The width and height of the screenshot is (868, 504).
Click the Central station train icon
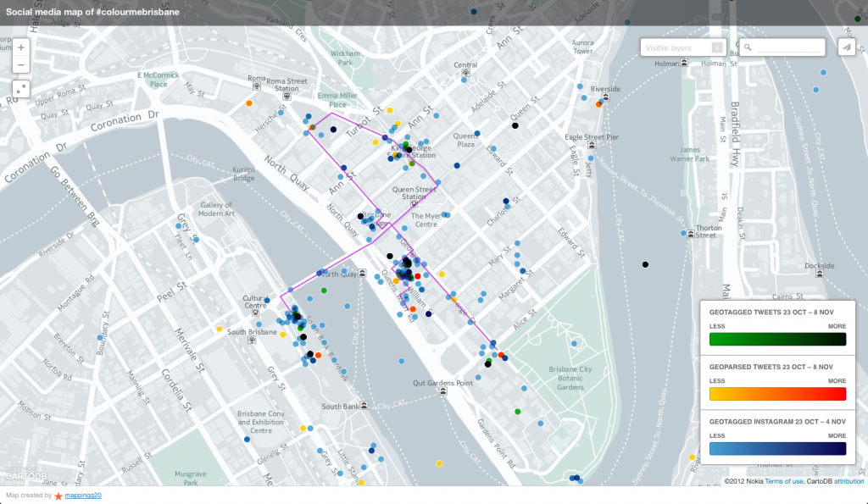465,73
